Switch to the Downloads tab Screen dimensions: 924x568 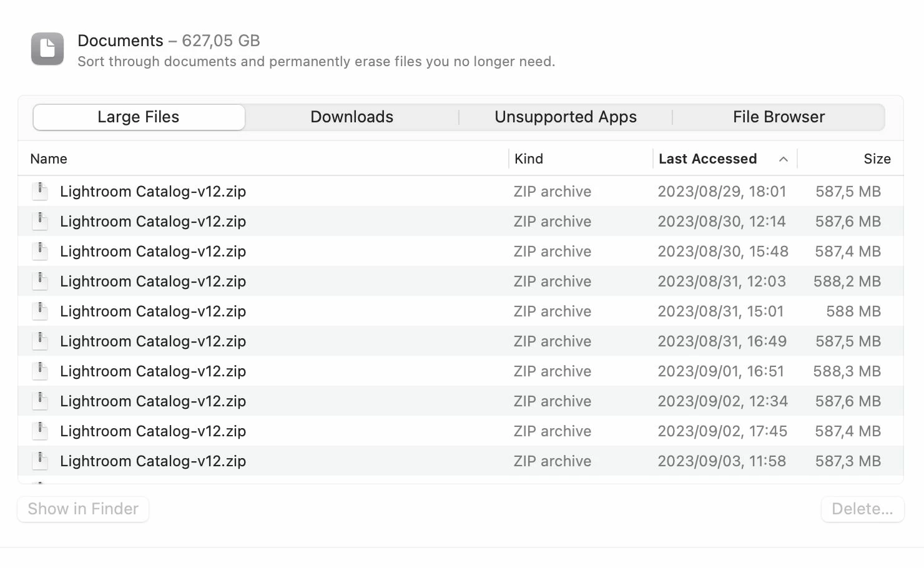pos(352,117)
